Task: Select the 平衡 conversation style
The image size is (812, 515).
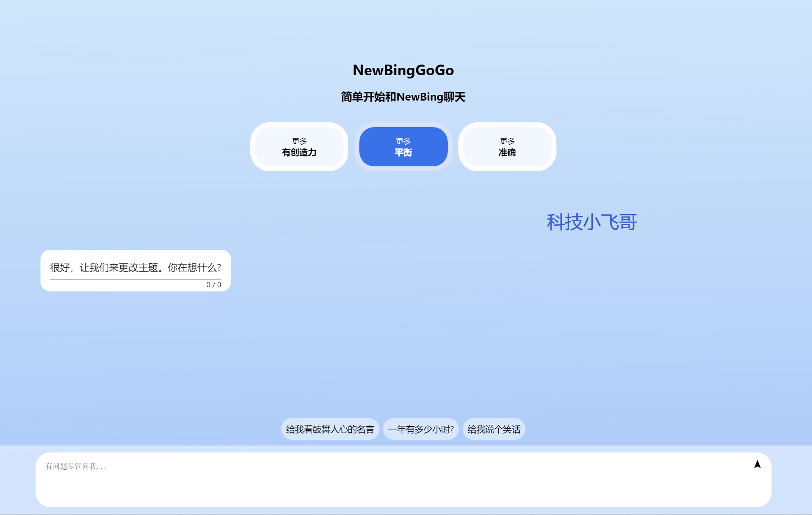Action: (403, 152)
